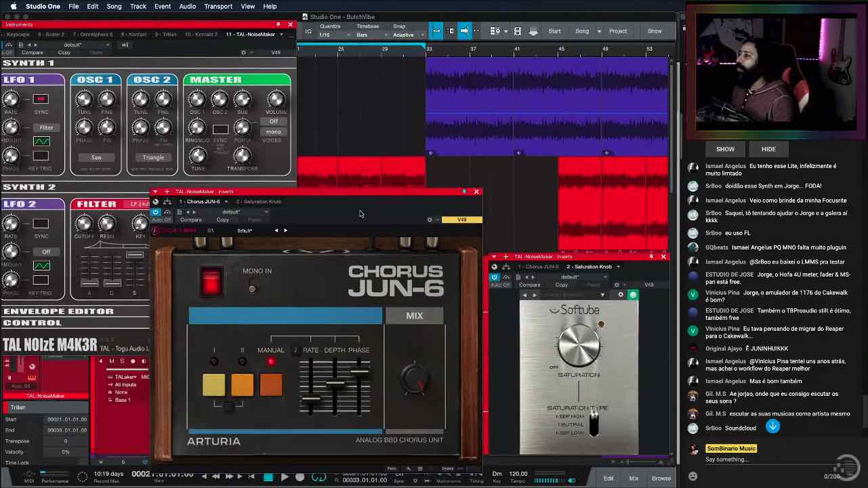
Task: Click the rewind transport button
Action: coord(215,477)
